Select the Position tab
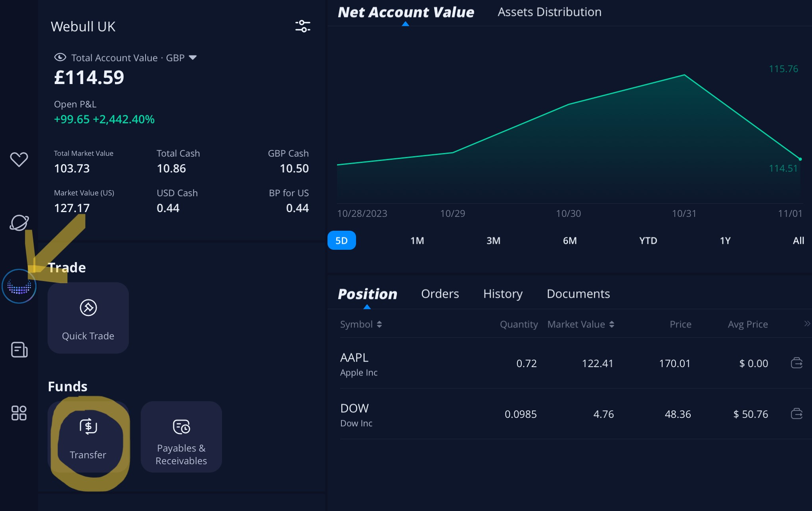Viewport: 812px width, 511px height. tap(368, 294)
